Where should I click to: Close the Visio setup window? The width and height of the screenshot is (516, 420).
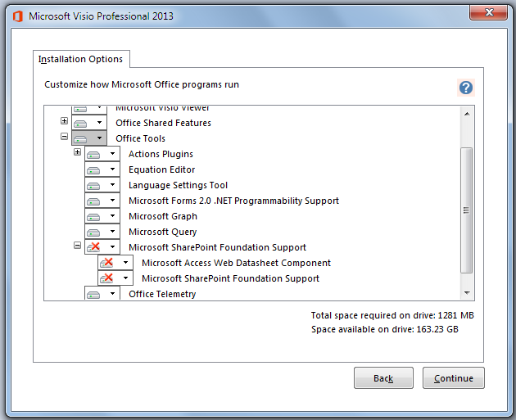[489, 13]
